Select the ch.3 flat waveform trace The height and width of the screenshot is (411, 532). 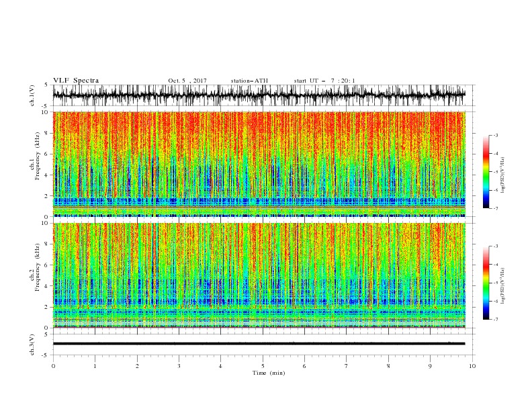click(259, 344)
